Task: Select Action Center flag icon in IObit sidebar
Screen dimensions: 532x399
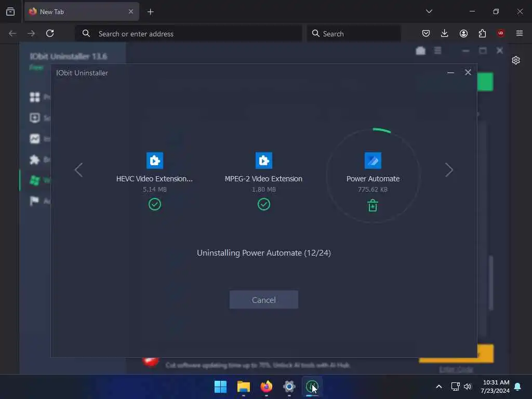Action: point(35,201)
